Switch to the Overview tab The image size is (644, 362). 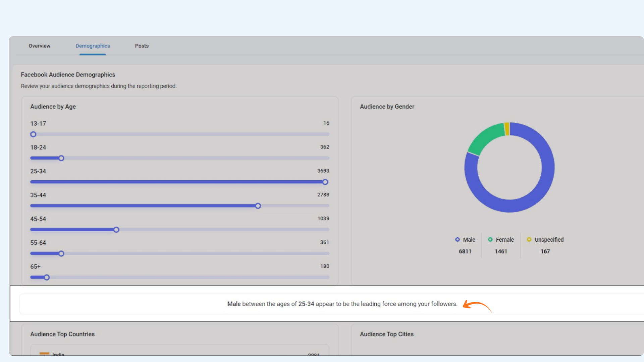(39, 46)
